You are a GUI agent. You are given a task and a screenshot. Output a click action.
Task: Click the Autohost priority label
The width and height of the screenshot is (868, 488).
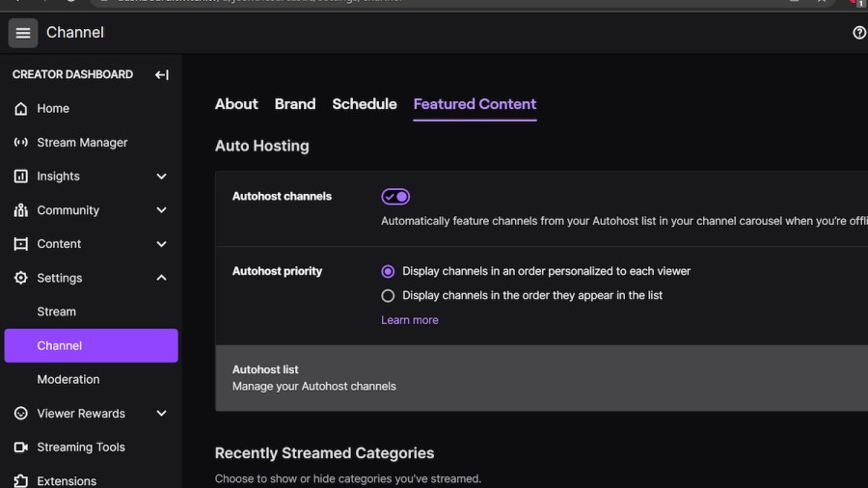tap(277, 271)
